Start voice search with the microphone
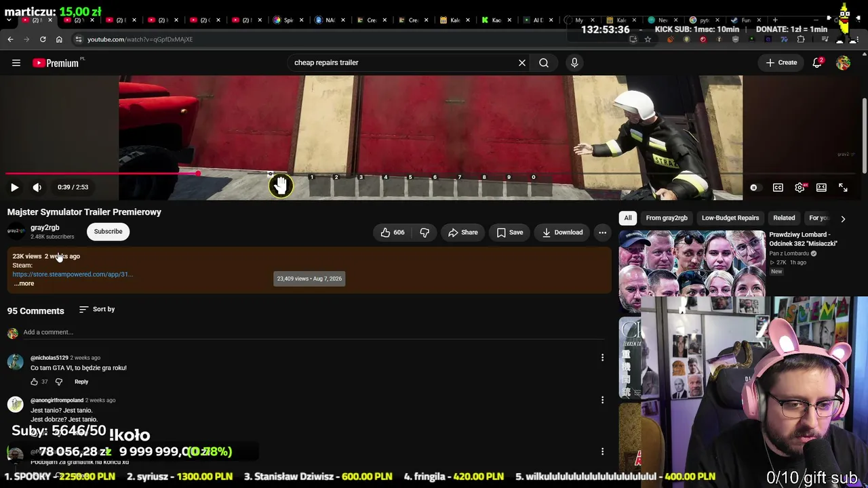This screenshot has width=868, height=488. click(x=574, y=63)
